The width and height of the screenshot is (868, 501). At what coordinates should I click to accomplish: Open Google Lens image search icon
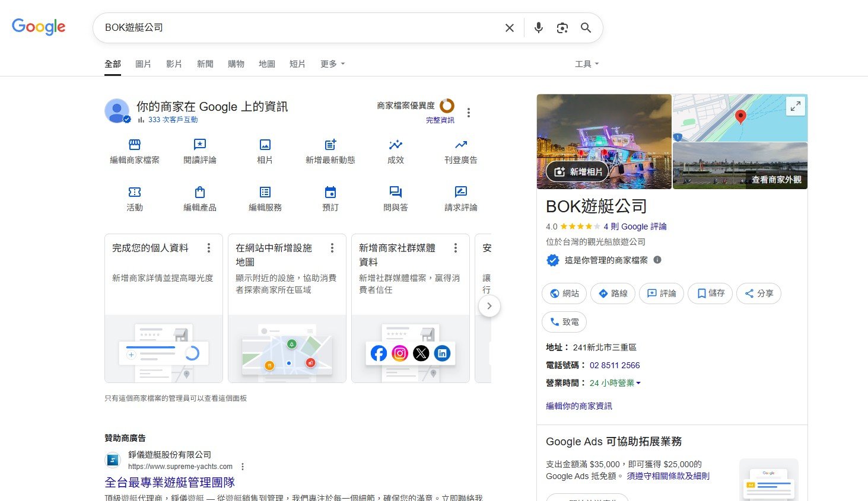(x=562, y=28)
